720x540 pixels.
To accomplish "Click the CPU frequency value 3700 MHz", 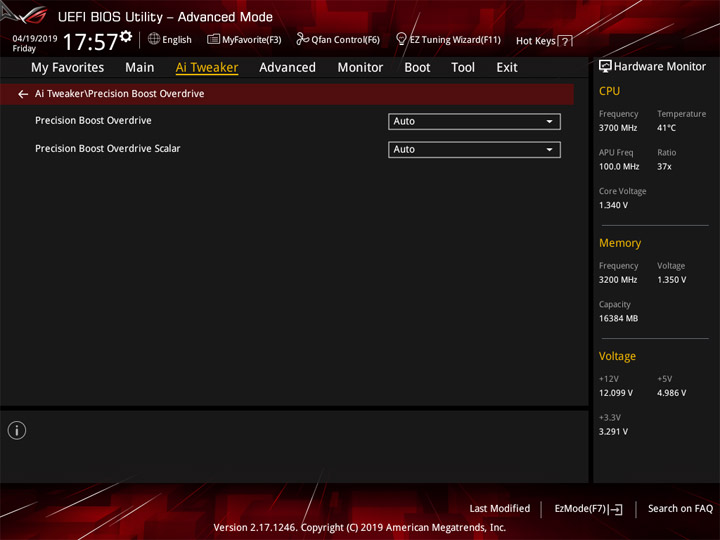I will (x=618, y=128).
